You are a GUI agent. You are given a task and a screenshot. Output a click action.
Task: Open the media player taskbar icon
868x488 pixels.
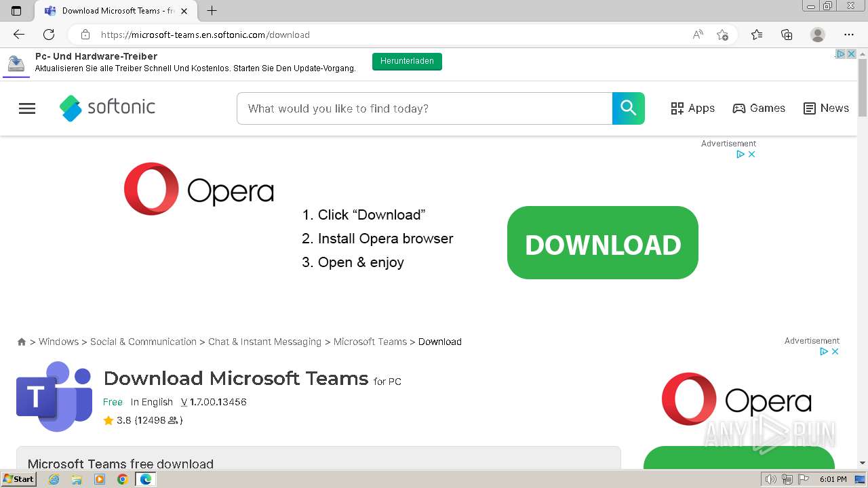(100, 479)
